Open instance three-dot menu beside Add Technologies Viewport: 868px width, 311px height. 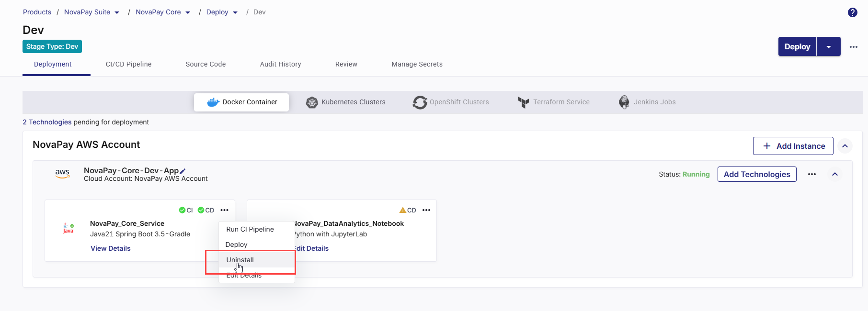[x=811, y=174]
